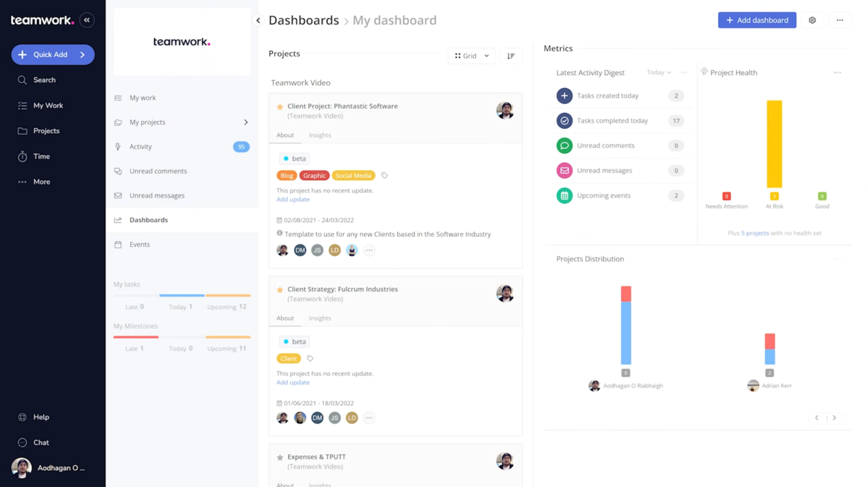868x487 pixels.
Task: Click the Social Media tag
Action: coord(353,175)
